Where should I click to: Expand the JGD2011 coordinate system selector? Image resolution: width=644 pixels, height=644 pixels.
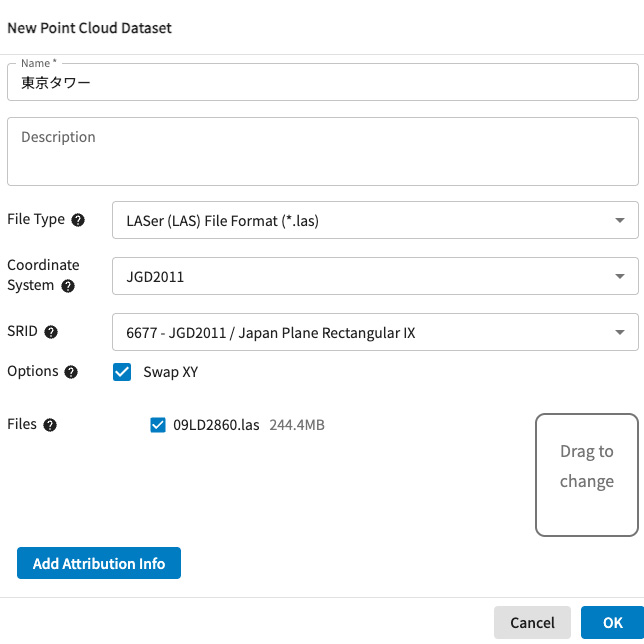click(360, 276)
